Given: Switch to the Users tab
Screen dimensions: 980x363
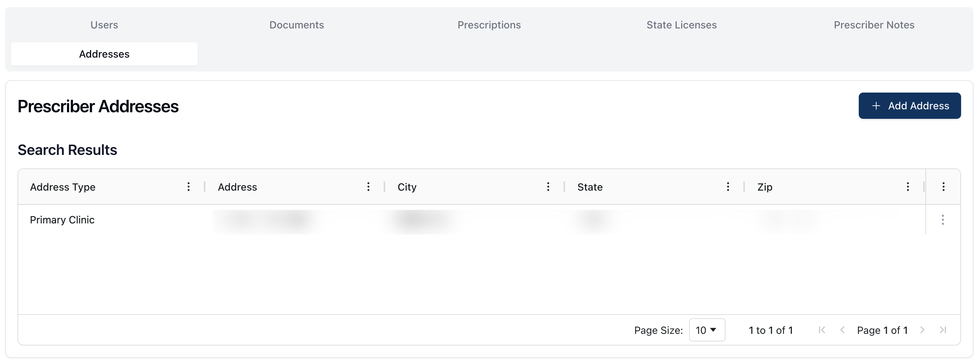Looking at the screenshot, I should pos(104,25).
